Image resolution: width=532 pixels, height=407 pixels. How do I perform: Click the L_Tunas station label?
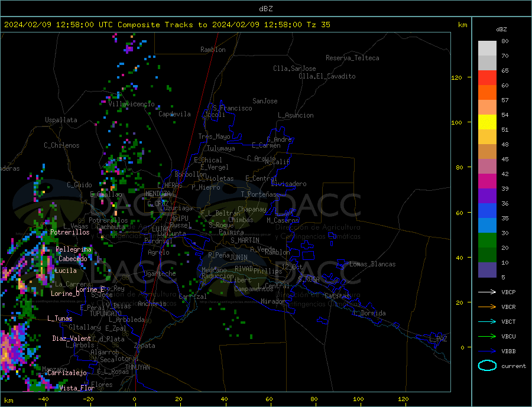click(x=60, y=318)
